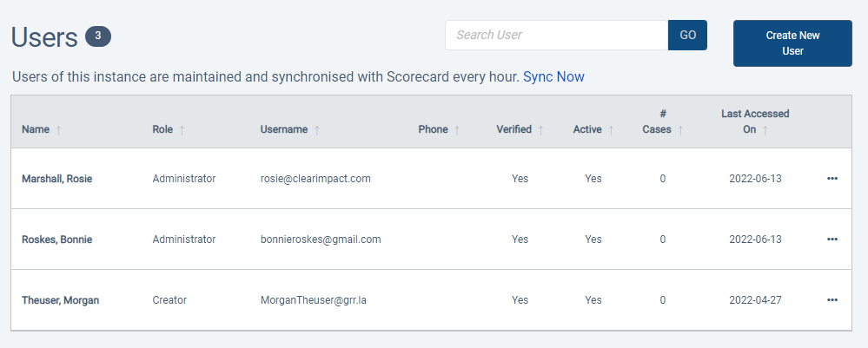Sort table by Verified arrow

click(x=540, y=130)
